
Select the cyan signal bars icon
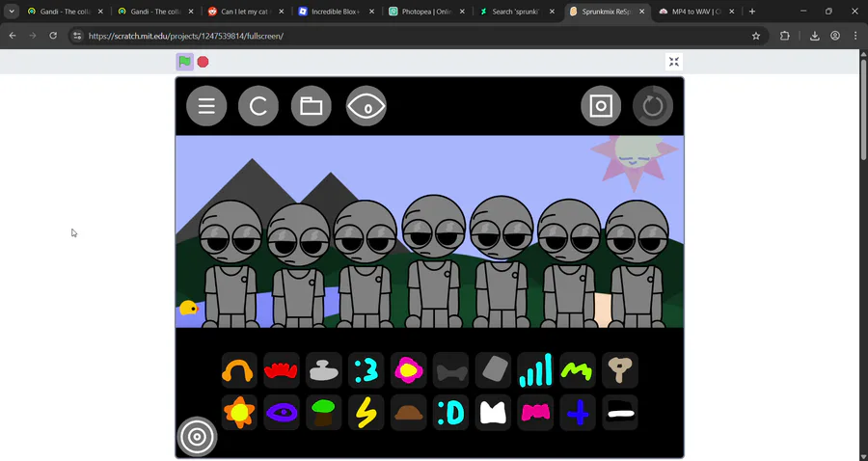[535, 370]
